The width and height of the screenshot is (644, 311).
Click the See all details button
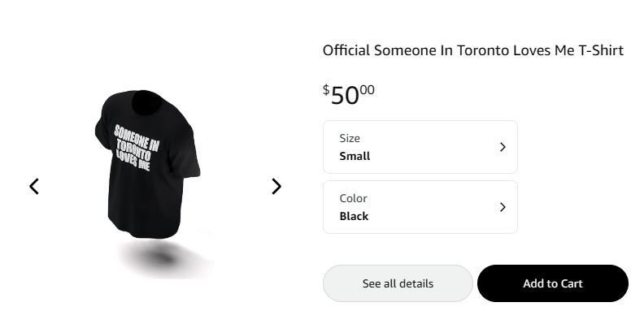pos(398,283)
